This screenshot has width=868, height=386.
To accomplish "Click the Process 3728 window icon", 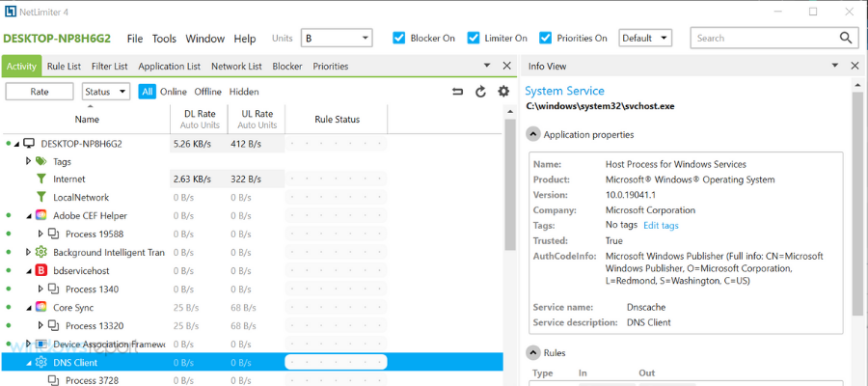I will pos(53,380).
